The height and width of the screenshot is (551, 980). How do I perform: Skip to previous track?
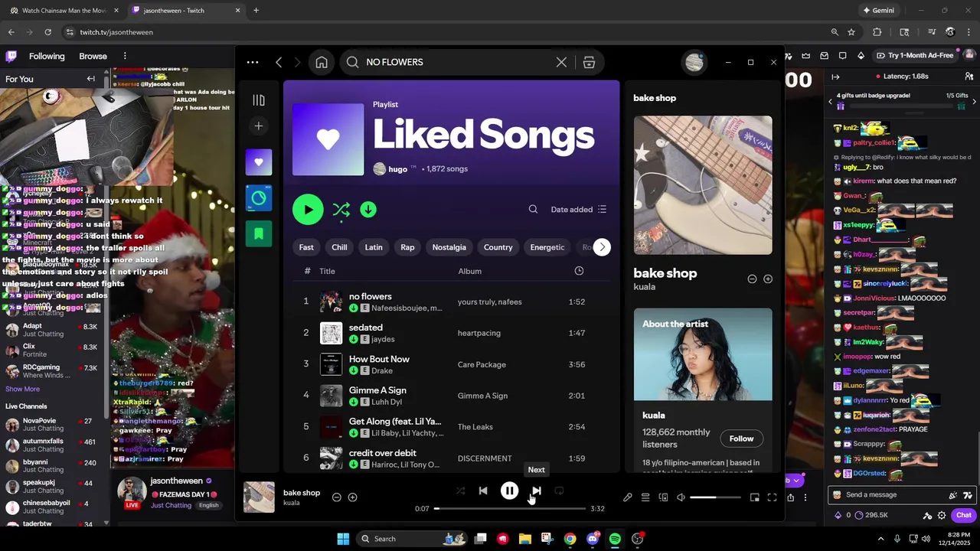483,491
